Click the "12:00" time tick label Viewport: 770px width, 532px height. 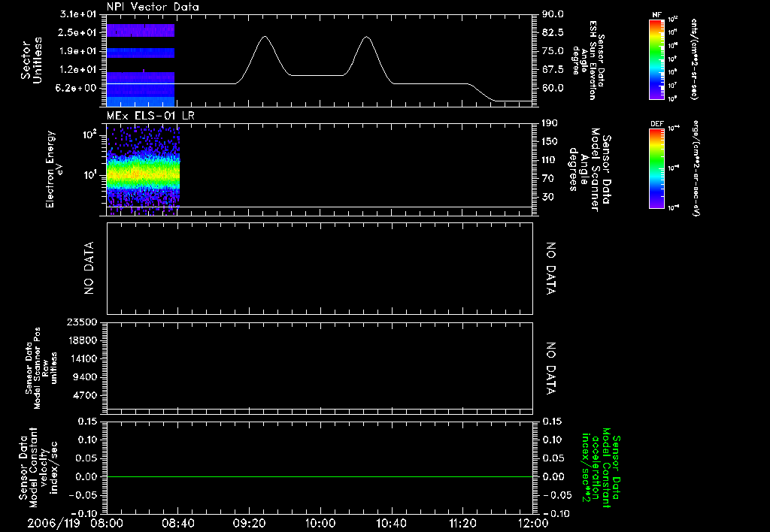pyautogui.click(x=533, y=523)
